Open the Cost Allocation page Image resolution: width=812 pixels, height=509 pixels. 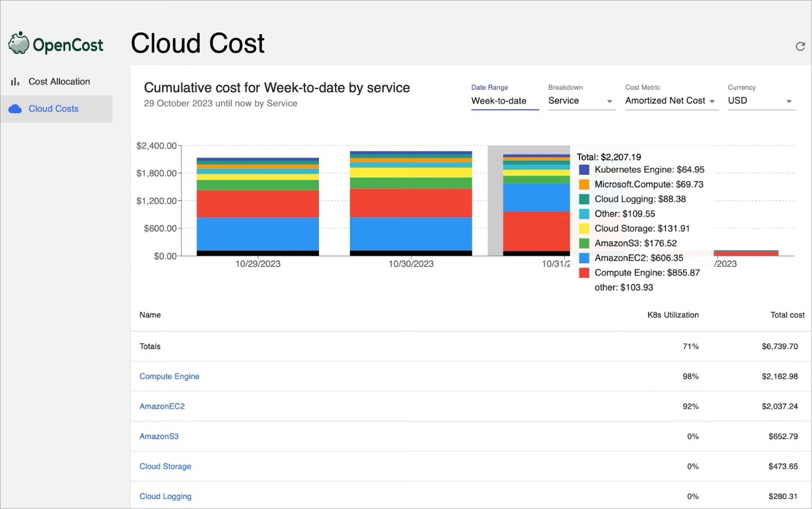click(56, 82)
